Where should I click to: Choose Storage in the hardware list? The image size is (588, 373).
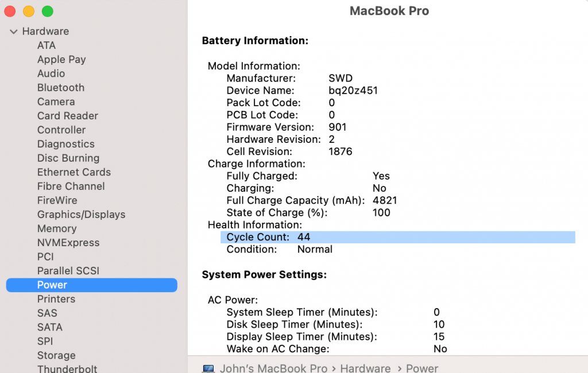pos(56,356)
